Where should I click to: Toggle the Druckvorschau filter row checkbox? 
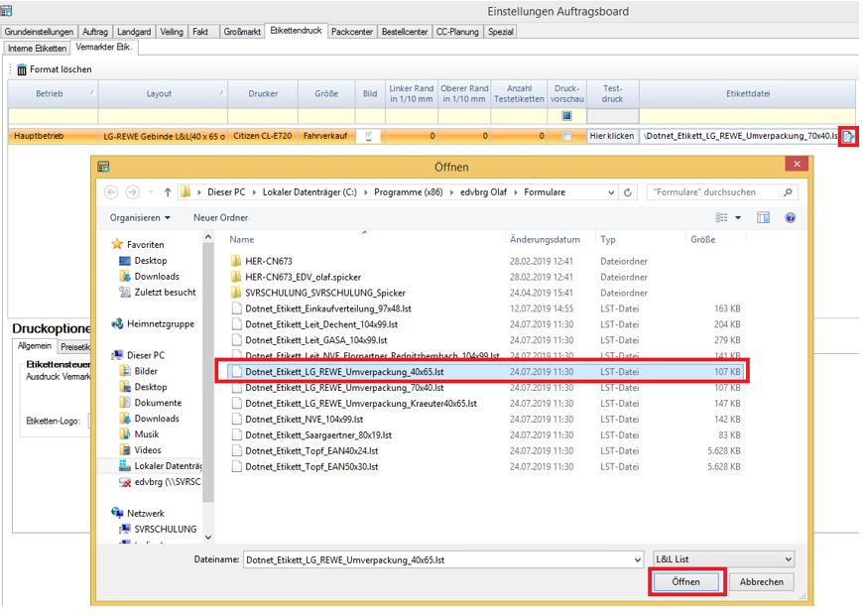[566, 115]
